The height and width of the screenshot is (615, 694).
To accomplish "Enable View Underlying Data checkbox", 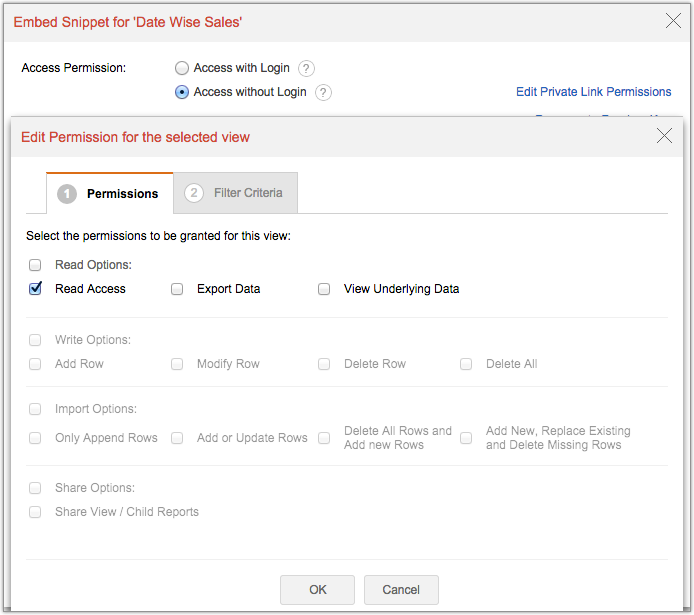I will (324, 290).
